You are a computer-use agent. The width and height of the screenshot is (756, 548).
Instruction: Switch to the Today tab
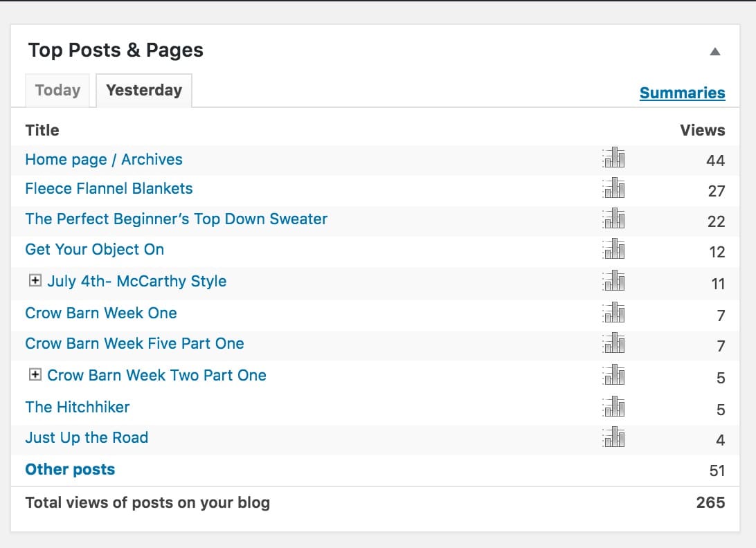(x=57, y=91)
